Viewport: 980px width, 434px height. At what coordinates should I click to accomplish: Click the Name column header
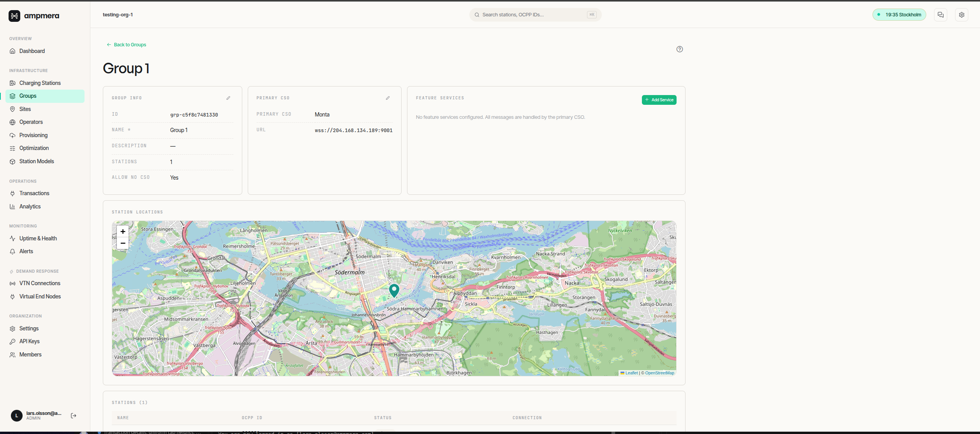pos(123,418)
